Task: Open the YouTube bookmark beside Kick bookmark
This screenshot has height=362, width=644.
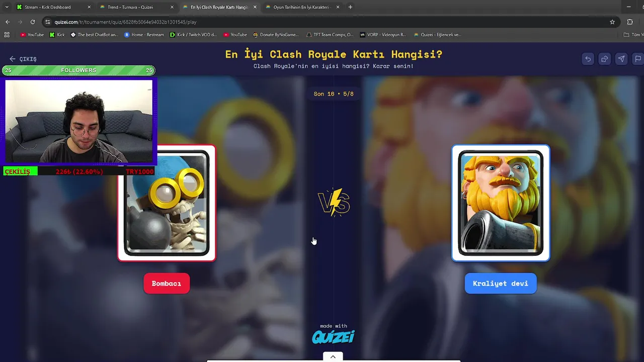Action: (x=32, y=35)
